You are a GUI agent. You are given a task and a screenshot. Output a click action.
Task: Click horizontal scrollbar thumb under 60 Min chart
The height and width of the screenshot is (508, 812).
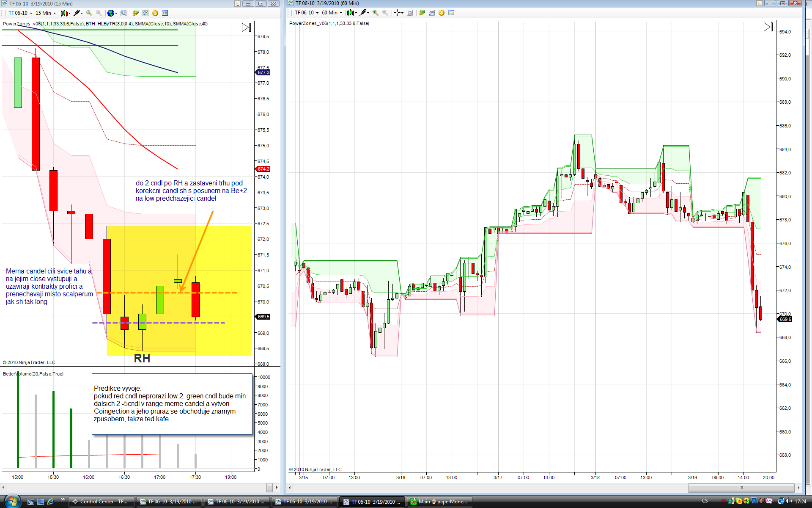click(x=741, y=488)
